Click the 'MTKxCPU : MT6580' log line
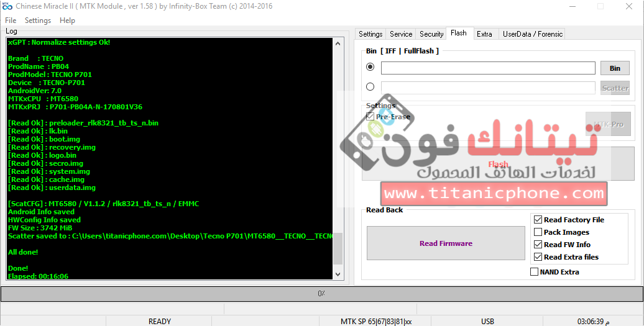644x326 pixels. [x=43, y=99]
